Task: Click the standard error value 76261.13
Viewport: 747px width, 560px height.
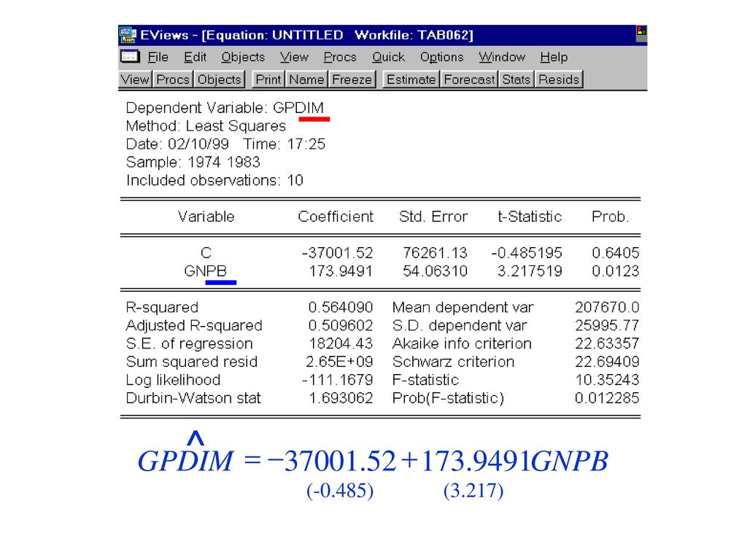Action: (435, 253)
